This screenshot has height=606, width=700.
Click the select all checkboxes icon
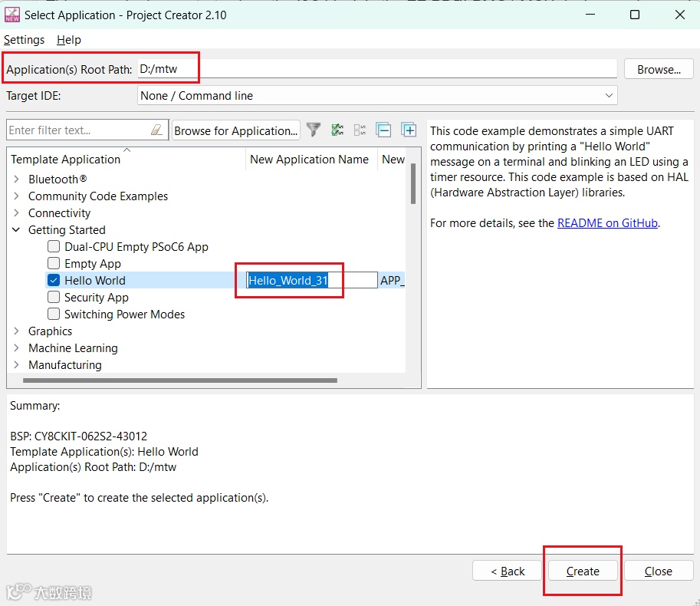point(337,130)
